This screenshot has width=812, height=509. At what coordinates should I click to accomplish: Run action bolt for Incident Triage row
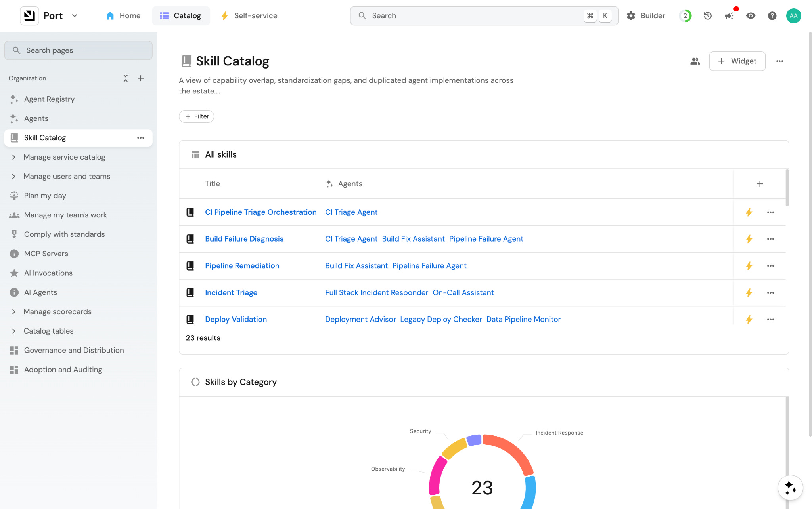point(749,293)
